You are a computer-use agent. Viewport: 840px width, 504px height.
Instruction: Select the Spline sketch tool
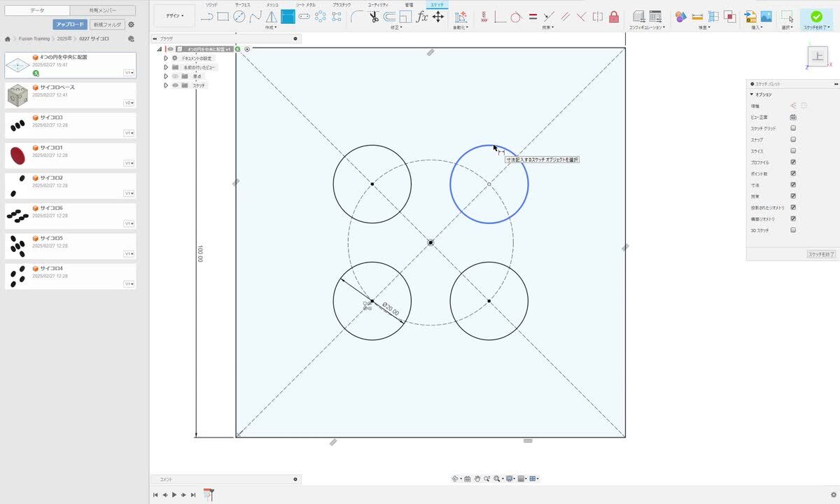click(255, 17)
